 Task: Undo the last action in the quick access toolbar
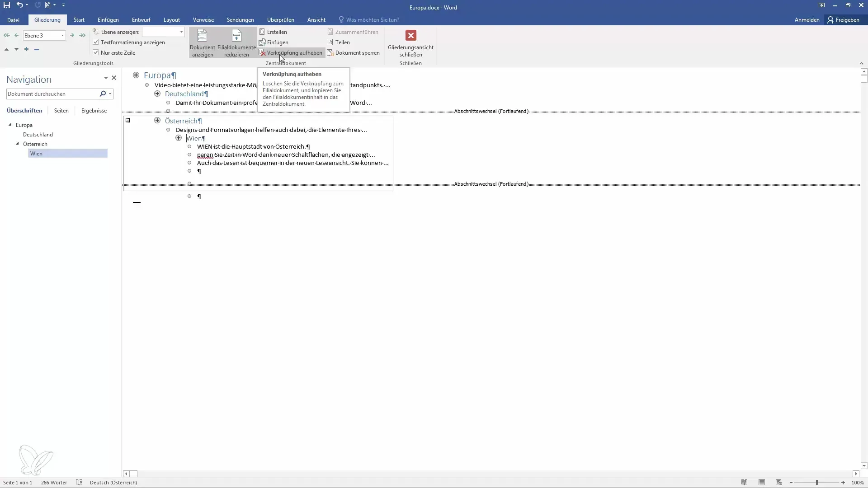pos(19,5)
